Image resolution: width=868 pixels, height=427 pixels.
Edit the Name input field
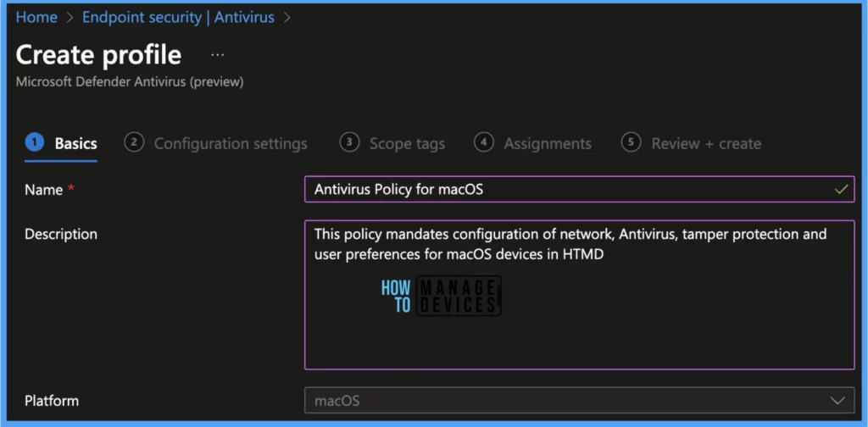(579, 189)
